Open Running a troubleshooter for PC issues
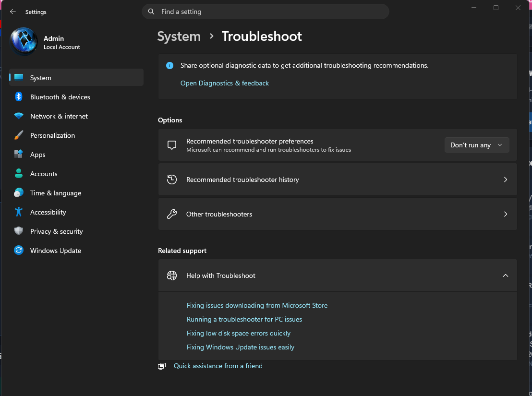532x396 pixels. [x=244, y=319]
